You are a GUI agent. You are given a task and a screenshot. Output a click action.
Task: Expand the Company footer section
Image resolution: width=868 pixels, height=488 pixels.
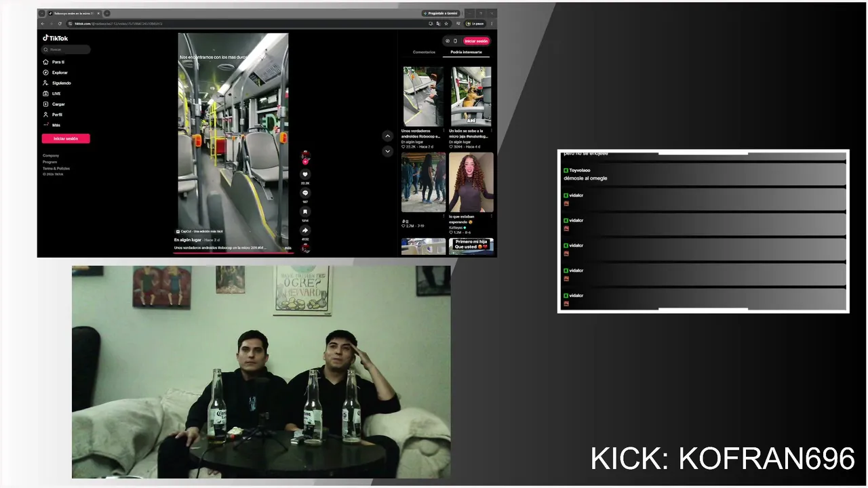click(51, 156)
